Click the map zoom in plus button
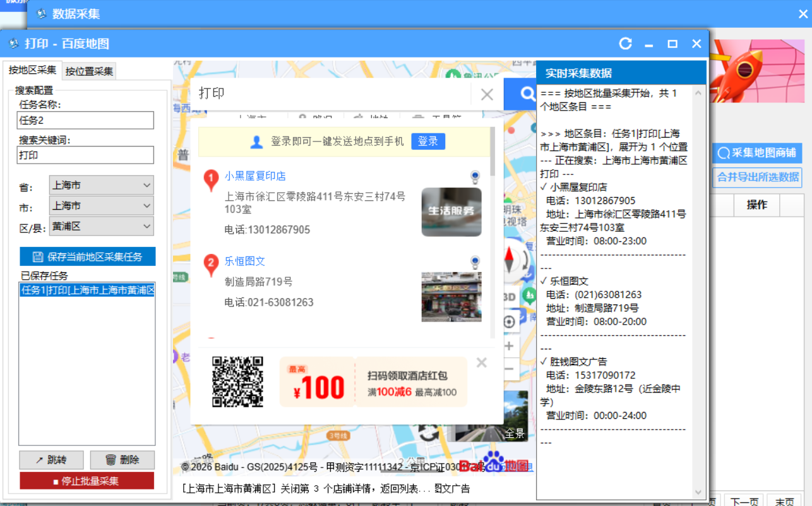This screenshot has width=812, height=506. 510,346
